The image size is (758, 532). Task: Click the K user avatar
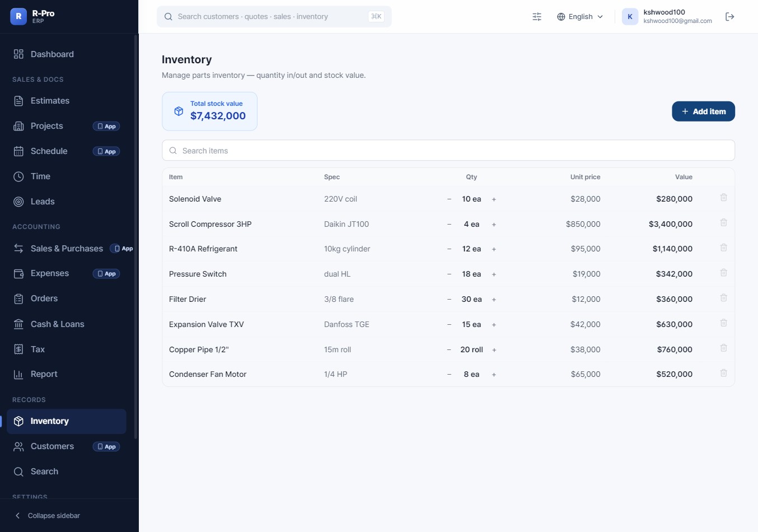tap(630, 17)
